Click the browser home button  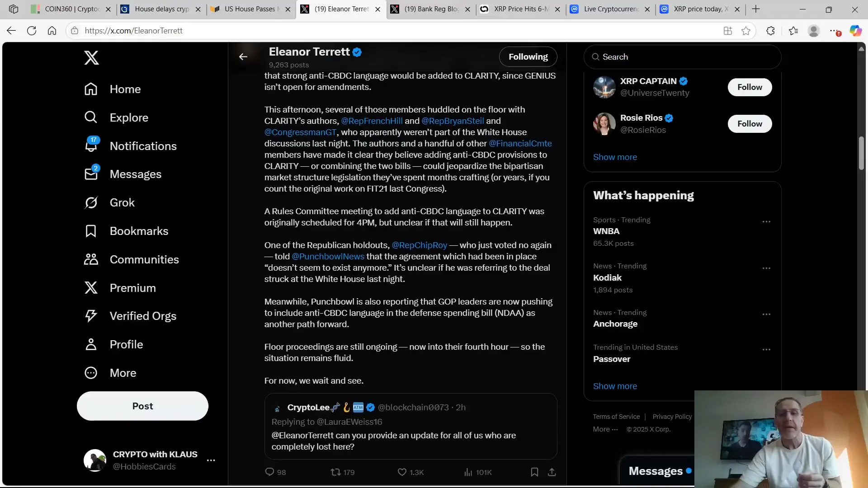click(x=52, y=31)
